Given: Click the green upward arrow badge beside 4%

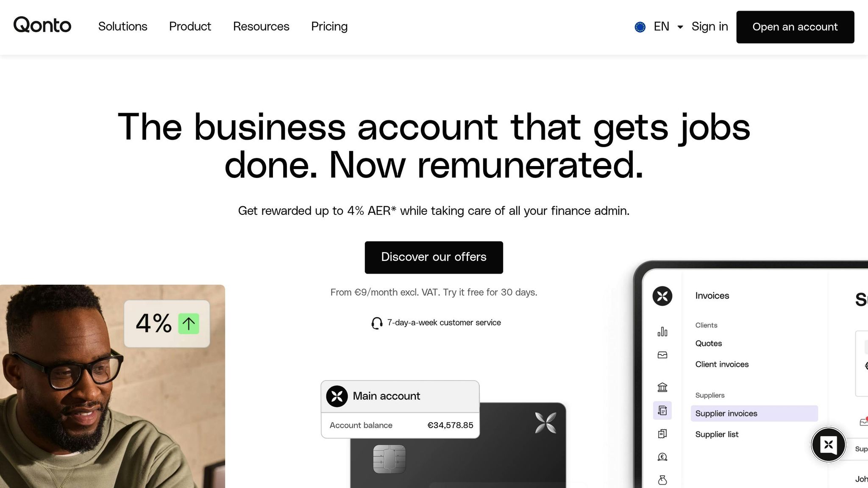Looking at the screenshot, I should pyautogui.click(x=189, y=324).
